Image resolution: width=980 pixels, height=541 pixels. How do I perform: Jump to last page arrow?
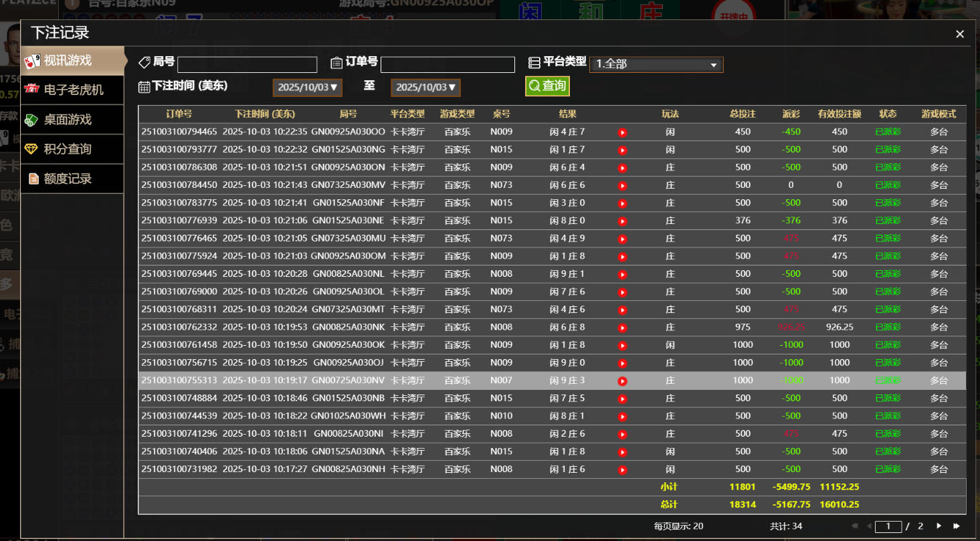click(957, 526)
